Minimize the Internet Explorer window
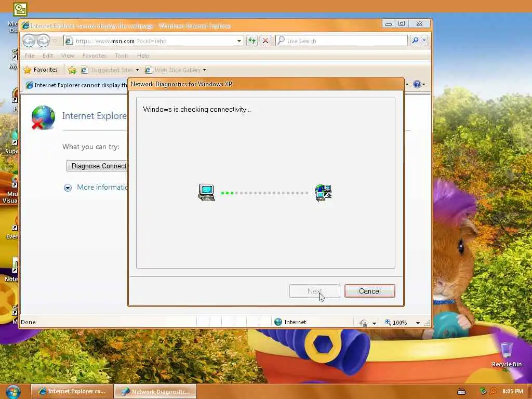The image size is (532, 399). (389, 23)
